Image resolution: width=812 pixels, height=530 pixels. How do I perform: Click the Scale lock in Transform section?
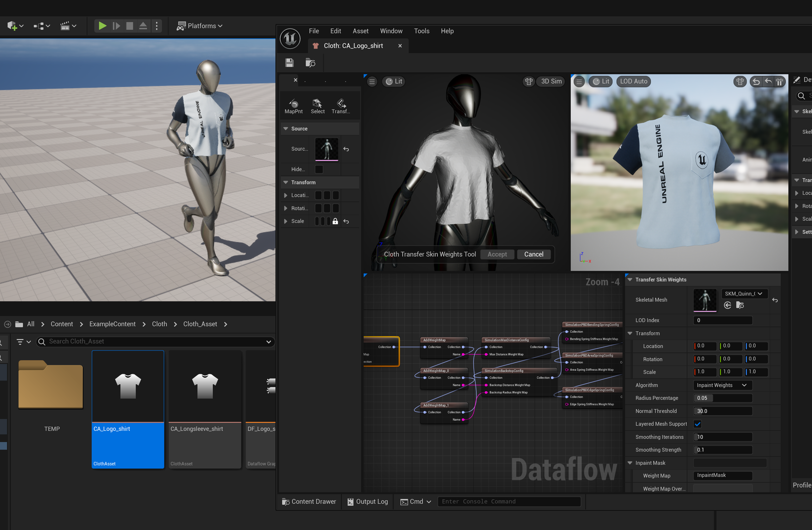pyautogui.click(x=335, y=221)
